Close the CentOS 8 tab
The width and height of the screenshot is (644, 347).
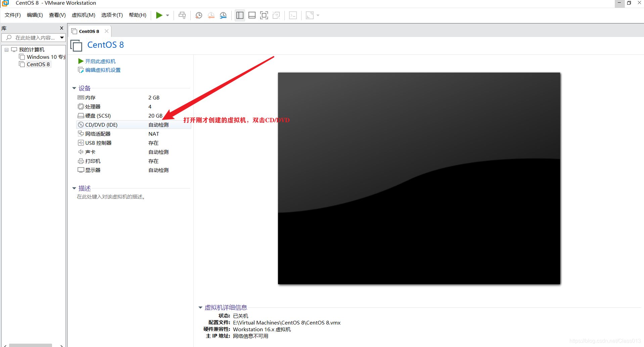coord(106,31)
